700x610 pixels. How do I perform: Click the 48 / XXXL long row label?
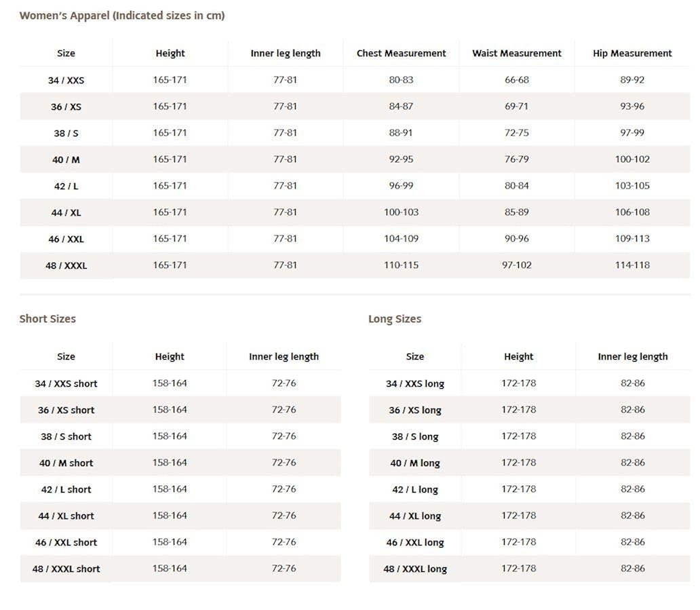415,569
